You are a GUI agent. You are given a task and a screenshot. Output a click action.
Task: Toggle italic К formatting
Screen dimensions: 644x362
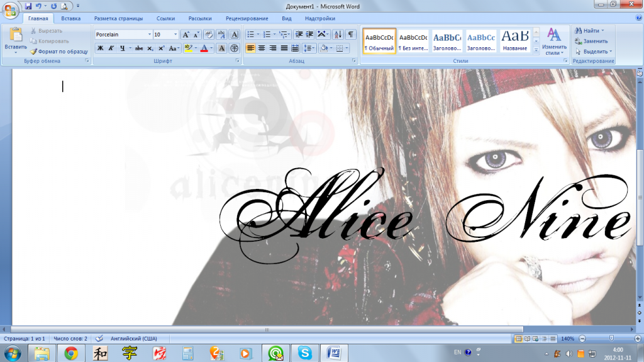pyautogui.click(x=111, y=48)
